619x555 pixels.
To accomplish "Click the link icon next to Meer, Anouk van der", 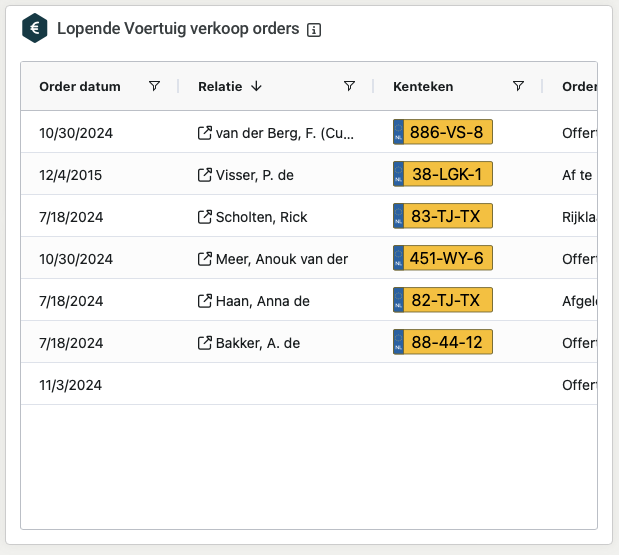I will coord(205,259).
